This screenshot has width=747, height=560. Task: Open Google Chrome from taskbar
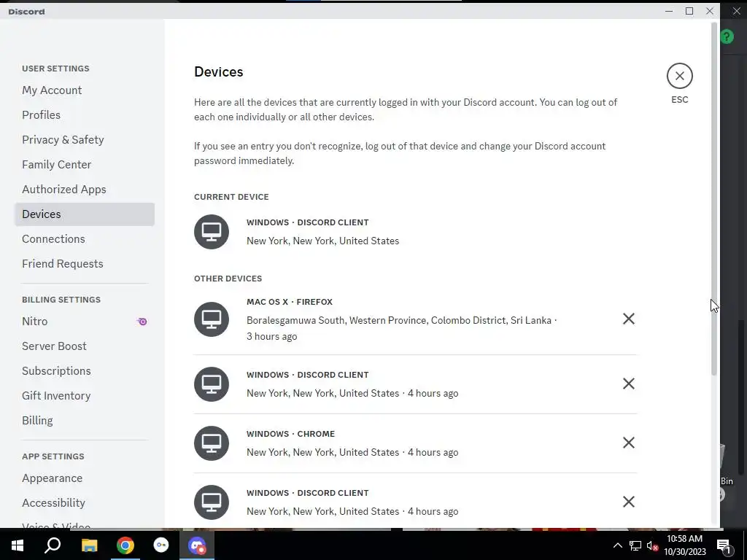[x=125, y=545]
